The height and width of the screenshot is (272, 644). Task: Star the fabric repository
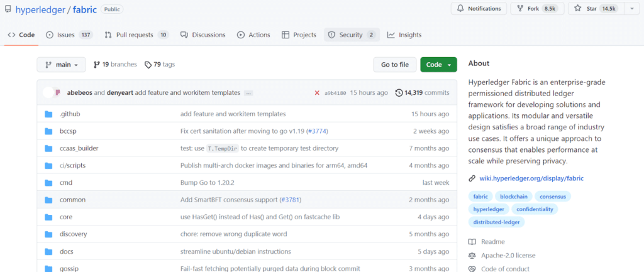click(594, 9)
